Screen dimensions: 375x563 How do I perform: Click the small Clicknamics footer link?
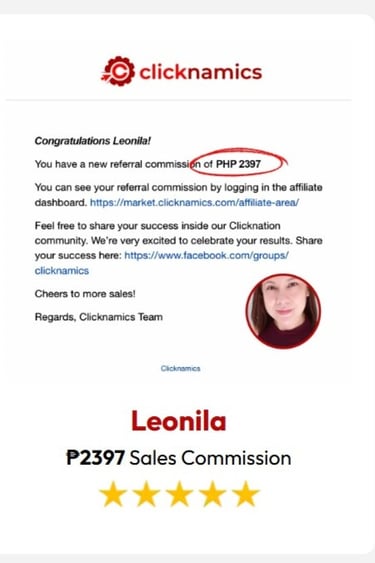pyautogui.click(x=180, y=368)
